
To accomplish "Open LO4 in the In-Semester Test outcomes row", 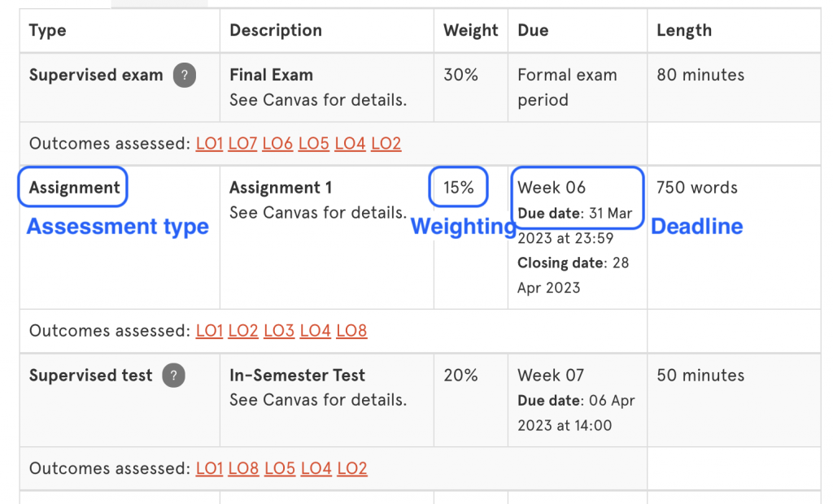I will 316,468.
